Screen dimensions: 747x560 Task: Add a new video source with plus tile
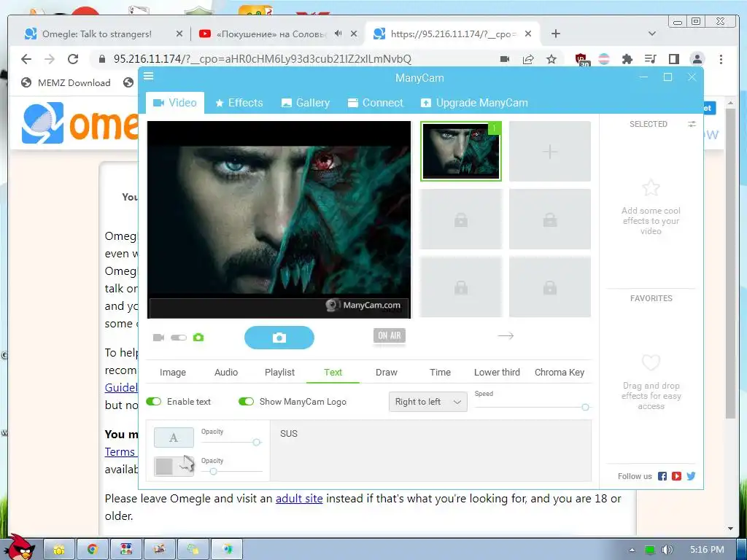coord(550,152)
